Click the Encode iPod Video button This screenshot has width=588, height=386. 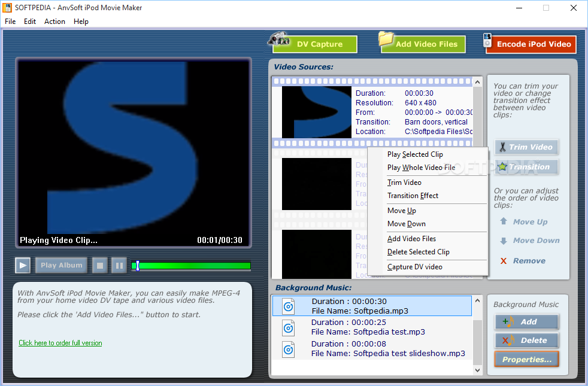pos(531,44)
